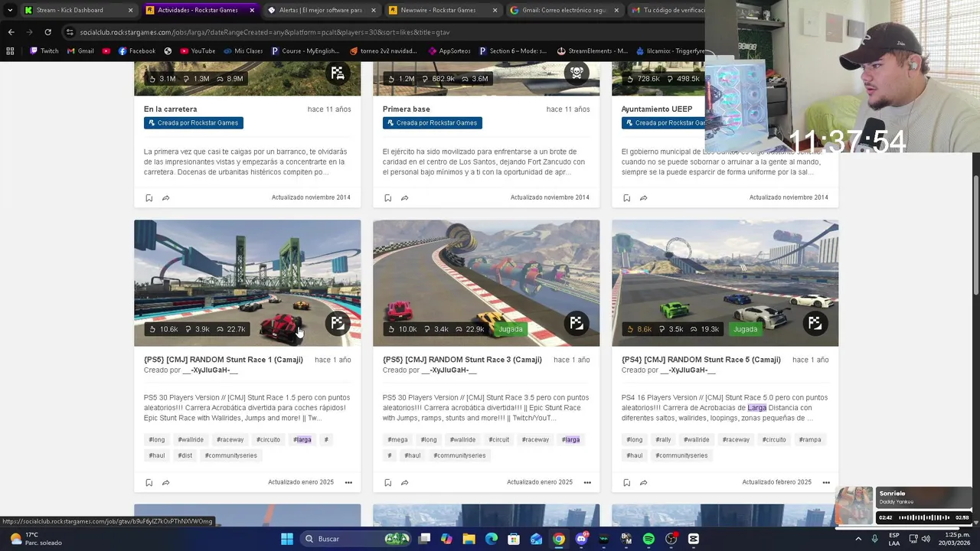The image size is (980, 551).
Task: Open the Chrome apps grid shortcut
Action: click(x=10, y=51)
